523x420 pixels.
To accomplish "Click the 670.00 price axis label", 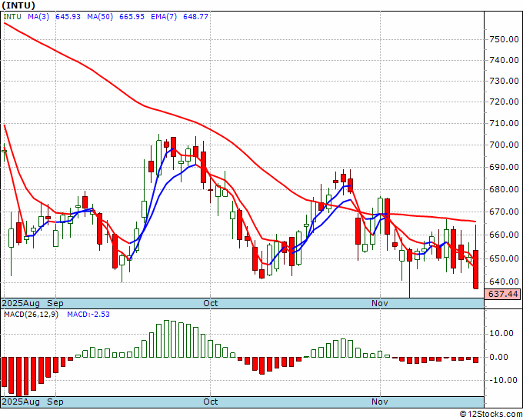I will click(x=504, y=212).
